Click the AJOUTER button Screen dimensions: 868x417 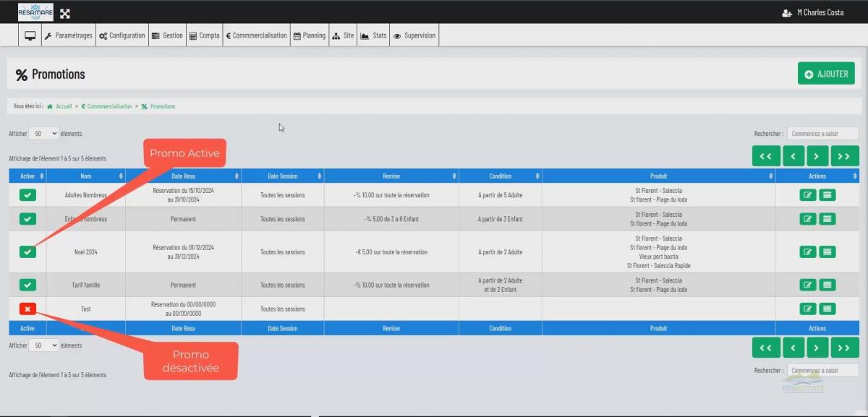point(826,74)
